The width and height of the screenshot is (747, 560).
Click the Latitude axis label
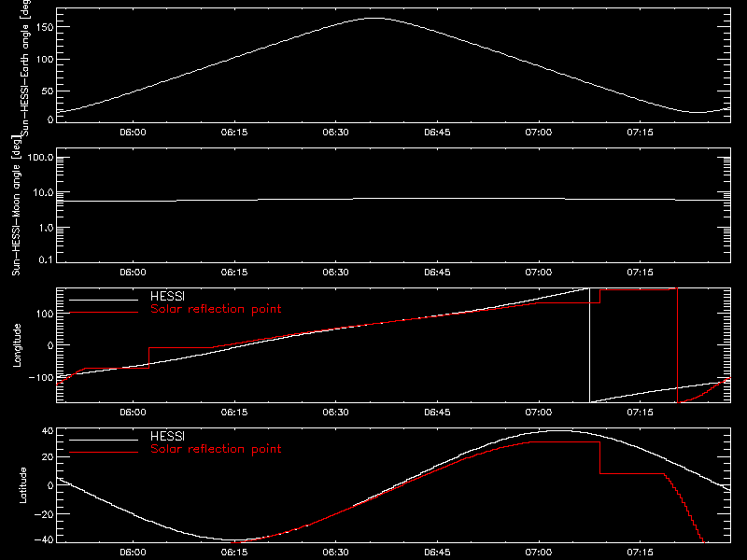pos(22,485)
